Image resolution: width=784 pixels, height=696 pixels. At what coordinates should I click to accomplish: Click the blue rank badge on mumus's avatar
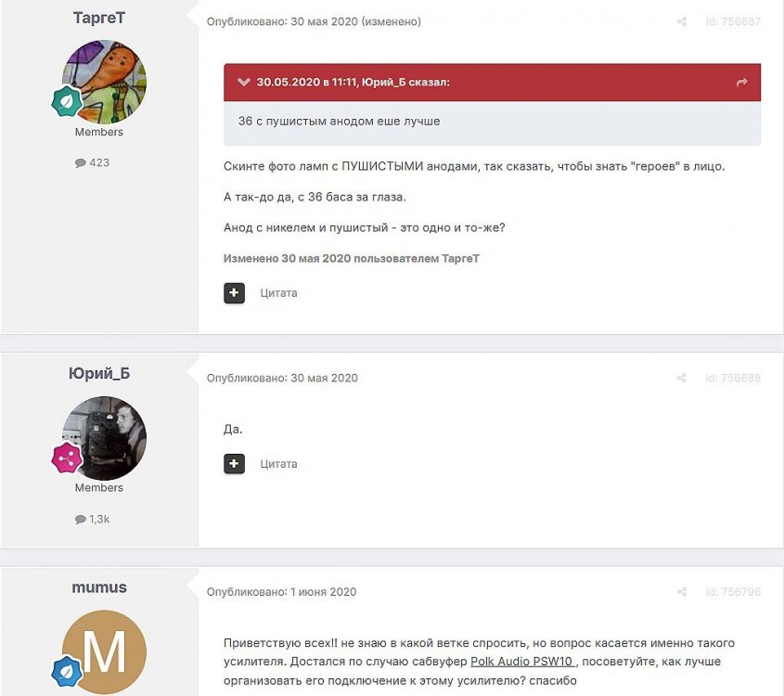[67, 671]
